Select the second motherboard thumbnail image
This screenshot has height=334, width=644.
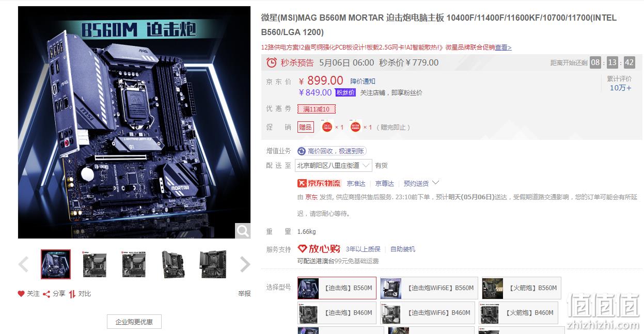[x=95, y=264]
